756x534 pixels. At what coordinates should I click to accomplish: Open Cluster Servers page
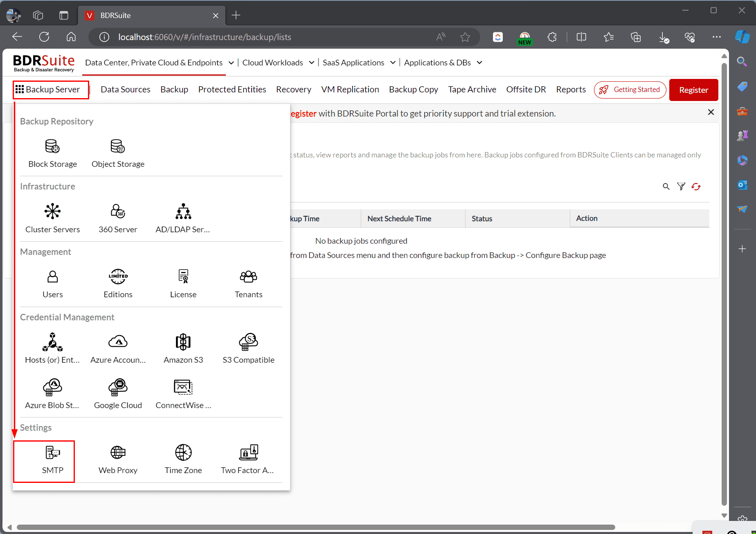coord(53,219)
